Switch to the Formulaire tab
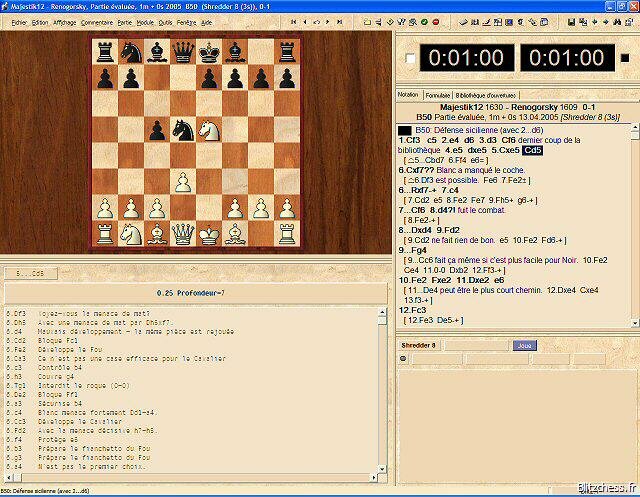The width and height of the screenshot is (640, 497). tap(437, 94)
